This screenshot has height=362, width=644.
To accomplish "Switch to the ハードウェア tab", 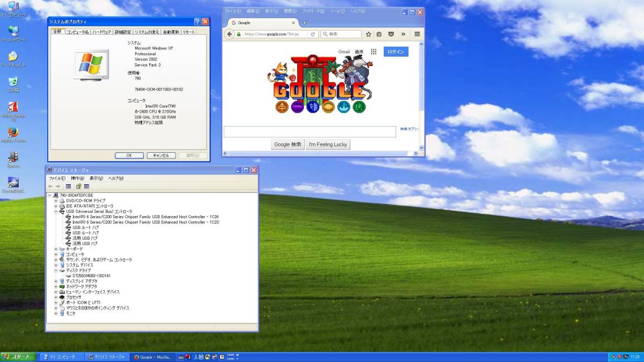I will click(x=101, y=32).
